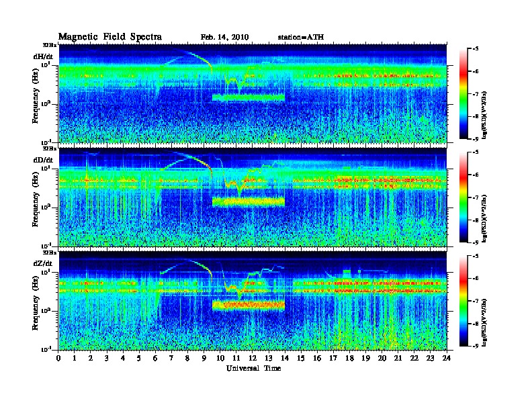Image resolution: width=532 pixels, height=411 pixels.
Task: Click the color bar beside the dH/dt panel
Action: (463, 94)
